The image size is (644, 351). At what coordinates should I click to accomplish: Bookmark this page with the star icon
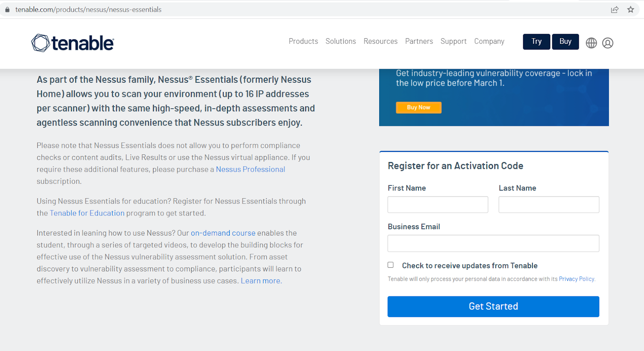(x=631, y=10)
